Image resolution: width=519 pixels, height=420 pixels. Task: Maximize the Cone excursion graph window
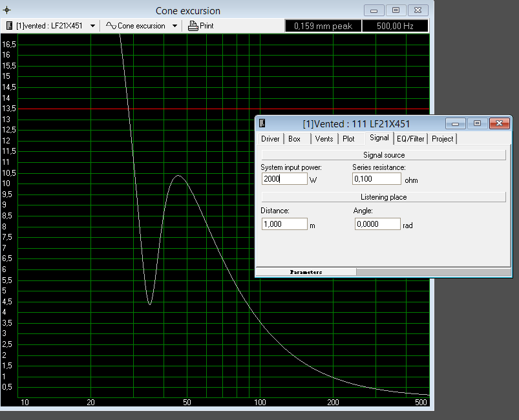point(396,10)
